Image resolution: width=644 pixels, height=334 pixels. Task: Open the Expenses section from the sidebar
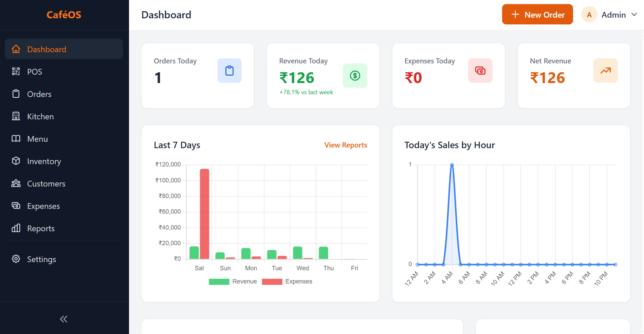click(x=43, y=205)
